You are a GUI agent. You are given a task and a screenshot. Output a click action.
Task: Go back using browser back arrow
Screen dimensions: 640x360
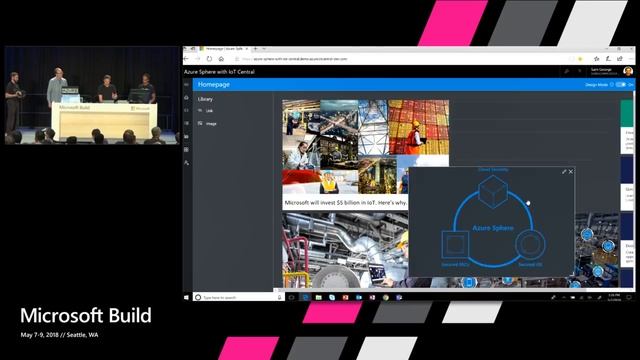point(186,59)
